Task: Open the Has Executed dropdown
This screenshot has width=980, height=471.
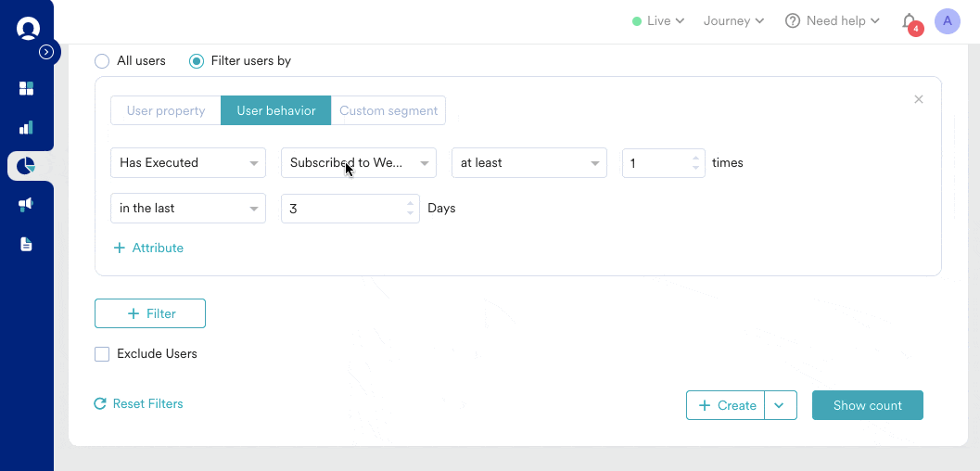Action: pos(188,163)
